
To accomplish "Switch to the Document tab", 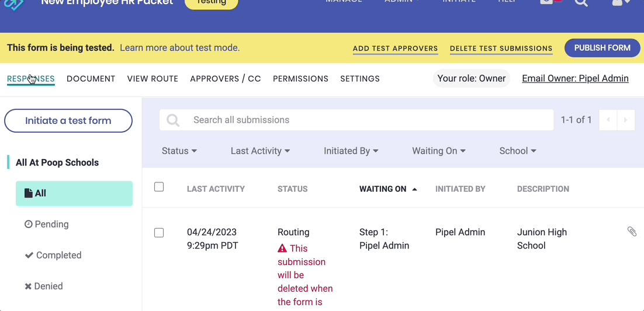I will (91, 79).
